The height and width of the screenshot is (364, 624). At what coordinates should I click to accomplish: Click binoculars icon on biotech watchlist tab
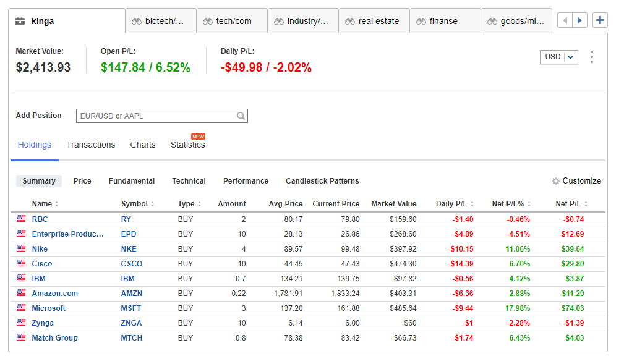coord(137,22)
